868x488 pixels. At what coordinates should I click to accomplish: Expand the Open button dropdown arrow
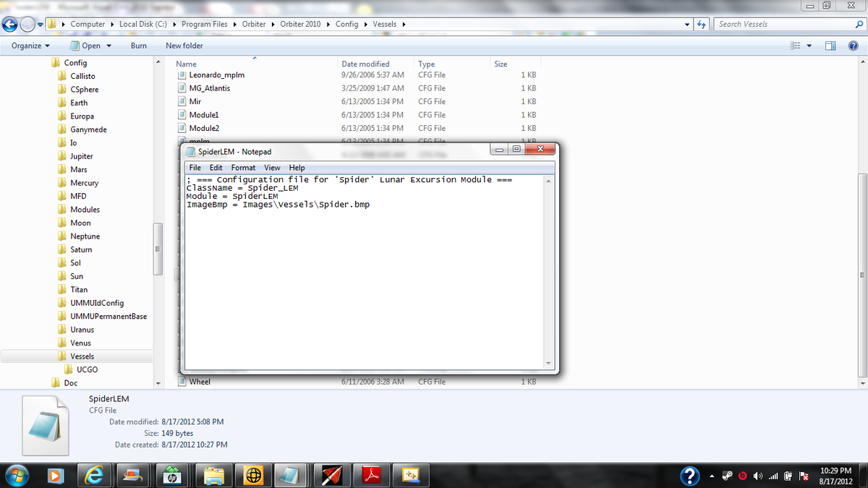pyautogui.click(x=109, y=46)
